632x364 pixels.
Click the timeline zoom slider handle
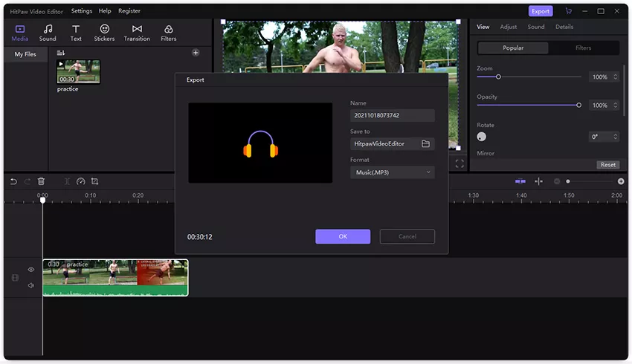[x=568, y=181]
